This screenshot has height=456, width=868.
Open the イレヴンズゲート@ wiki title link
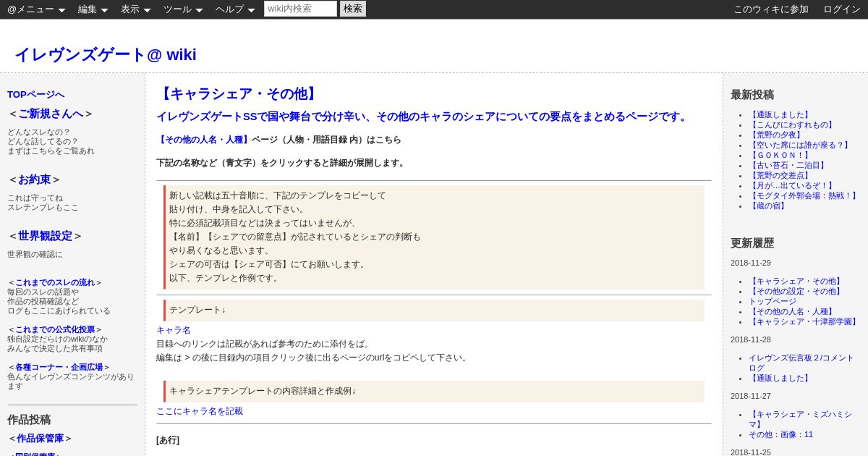106,54
